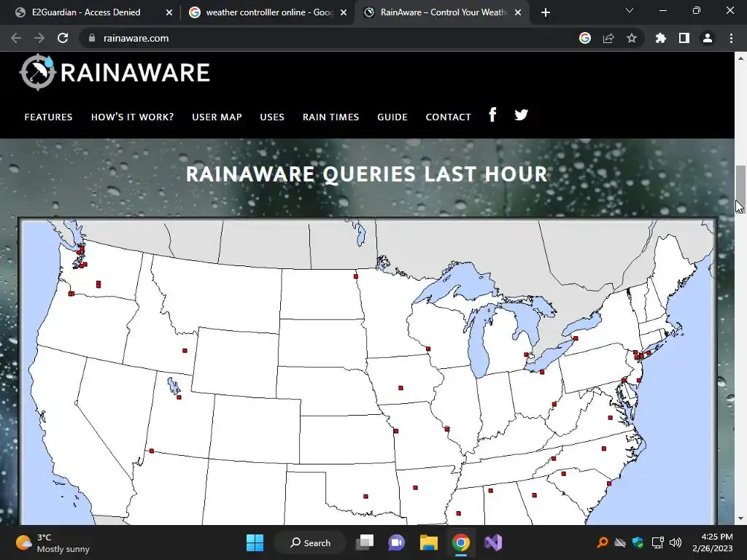The image size is (747, 560).
Task: Share this page icon
Action: [608, 38]
